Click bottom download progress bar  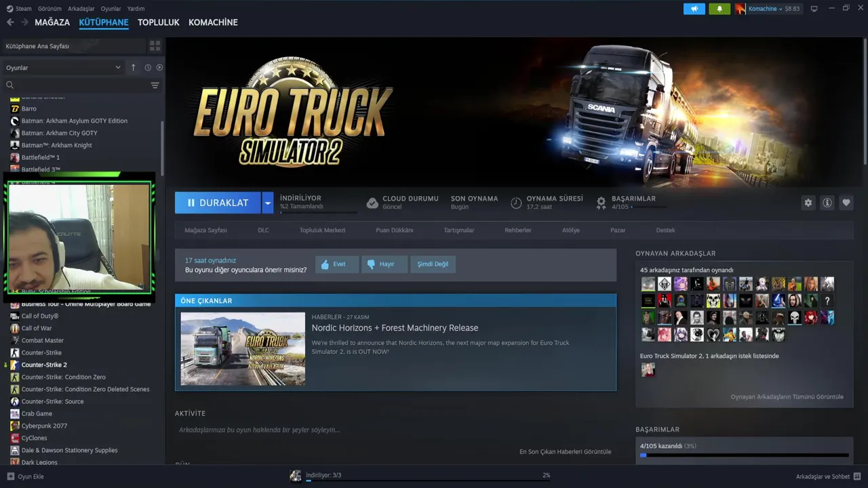(x=428, y=481)
